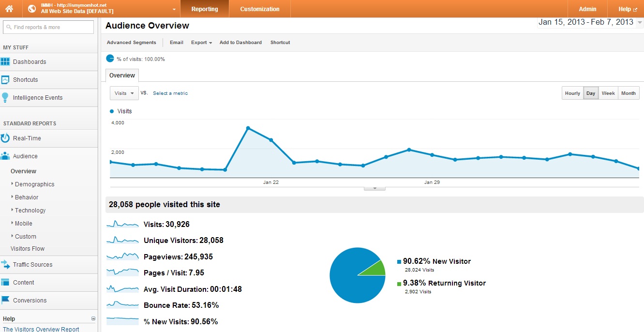Switch graph to Month view
The image size is (644, 332).
click(x=629, y=93)
